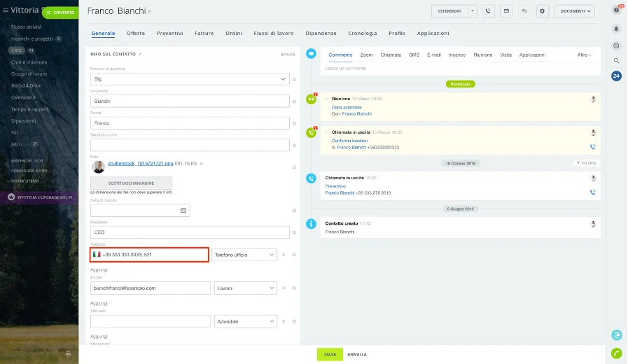628x364 pixels.
Task: Open the Cronologia tab
Action: click(363, 33)
